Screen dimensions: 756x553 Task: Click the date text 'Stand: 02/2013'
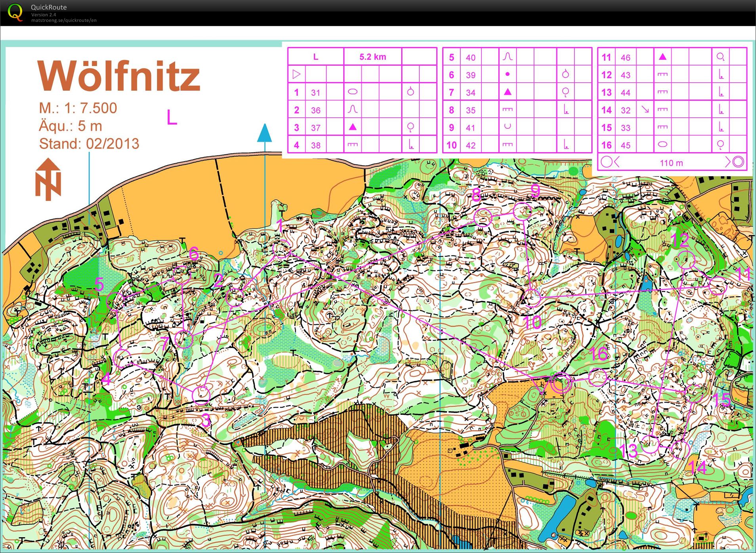pos(89,143)
